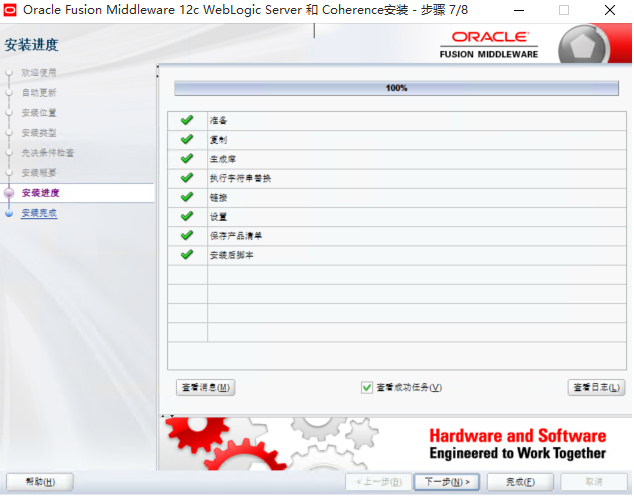Click the Oracle installer title bar icon
The height and width of the screenshot is (496, 634).
(10, 10)
